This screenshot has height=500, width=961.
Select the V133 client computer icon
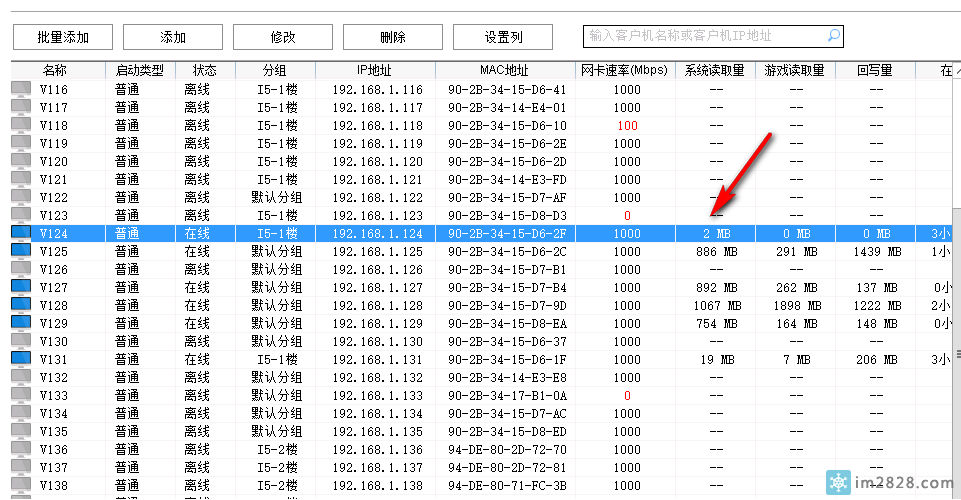click(21, 395)
